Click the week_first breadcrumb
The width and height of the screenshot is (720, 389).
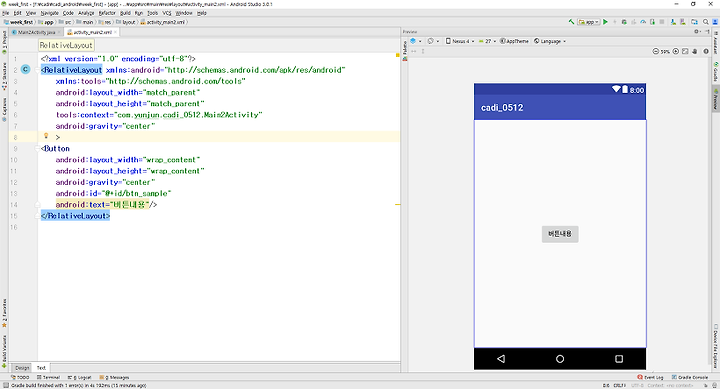click(x=18, y=22)
